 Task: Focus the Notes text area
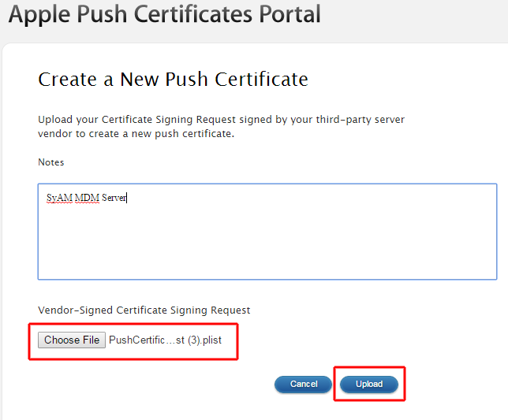tap(267, 236)
